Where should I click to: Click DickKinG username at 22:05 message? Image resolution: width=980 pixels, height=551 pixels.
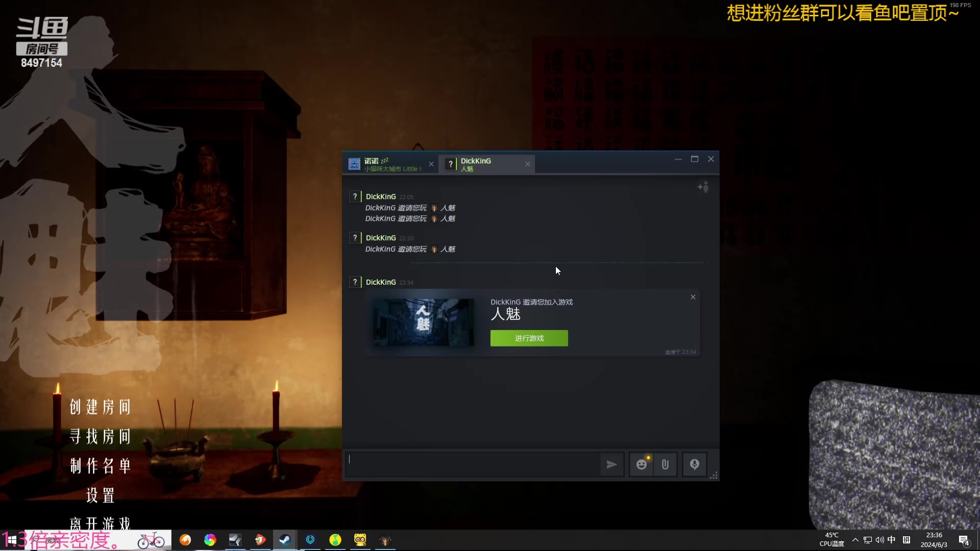point(381,196)
